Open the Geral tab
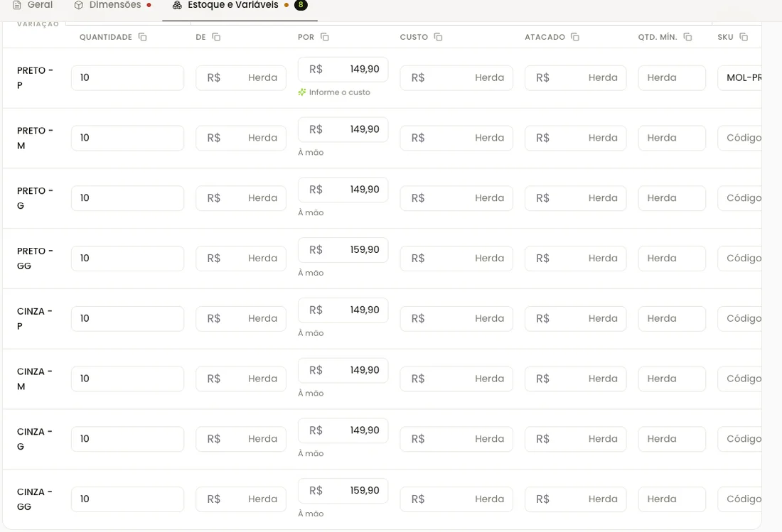Screen dimensions: 782x532 (33, 5)
